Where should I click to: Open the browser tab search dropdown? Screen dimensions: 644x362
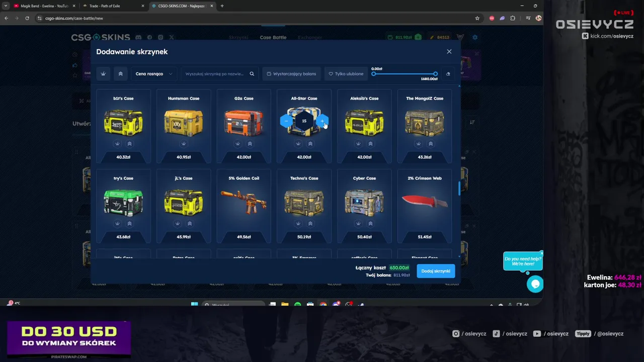[6, 6]
